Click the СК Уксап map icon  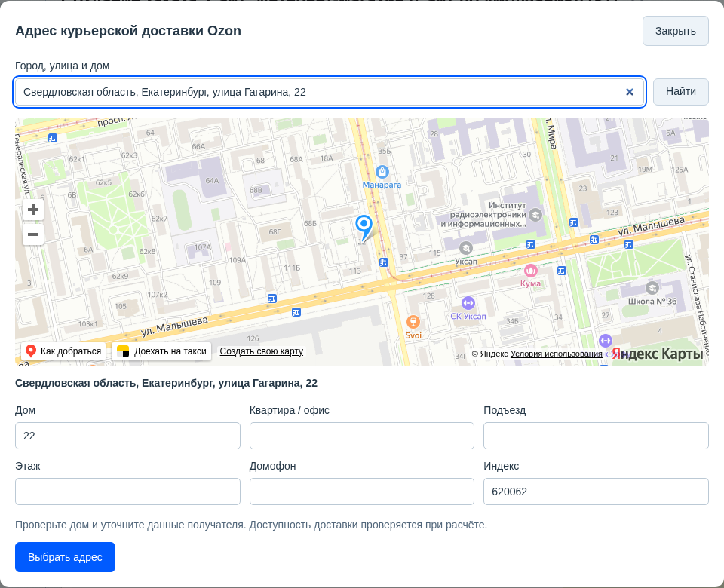pos(468,303)
